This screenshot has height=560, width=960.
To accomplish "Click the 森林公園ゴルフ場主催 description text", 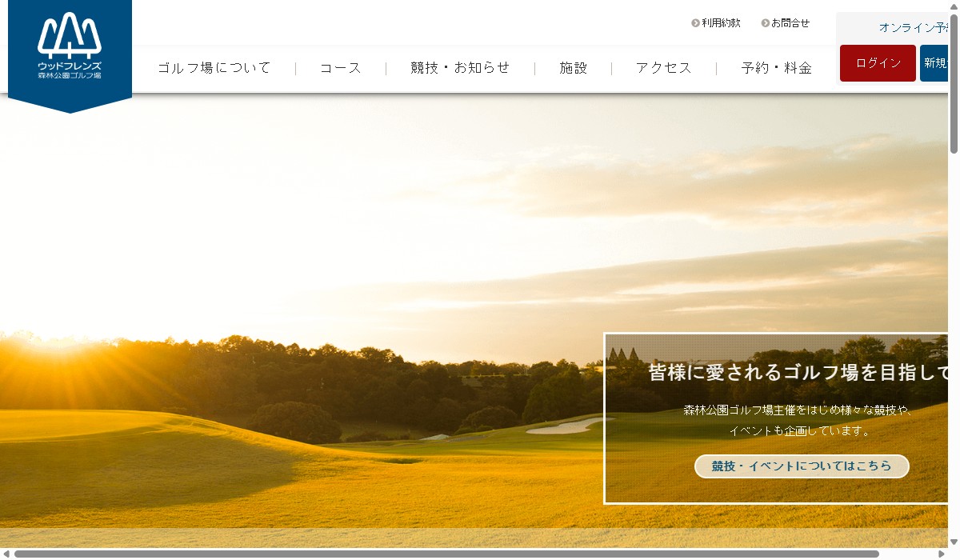I will (798, 420).
